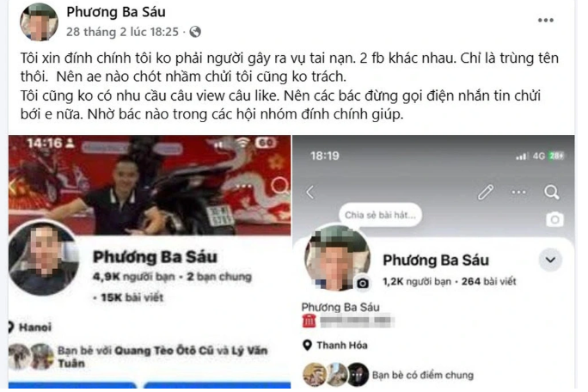Open the three-dot post options menu

pyautogui.click(x=545, y=21)
